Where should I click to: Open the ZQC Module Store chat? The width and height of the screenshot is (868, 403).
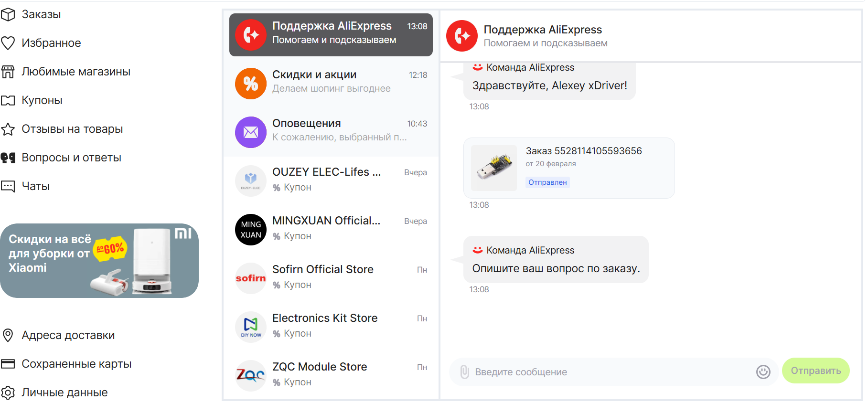331,376
